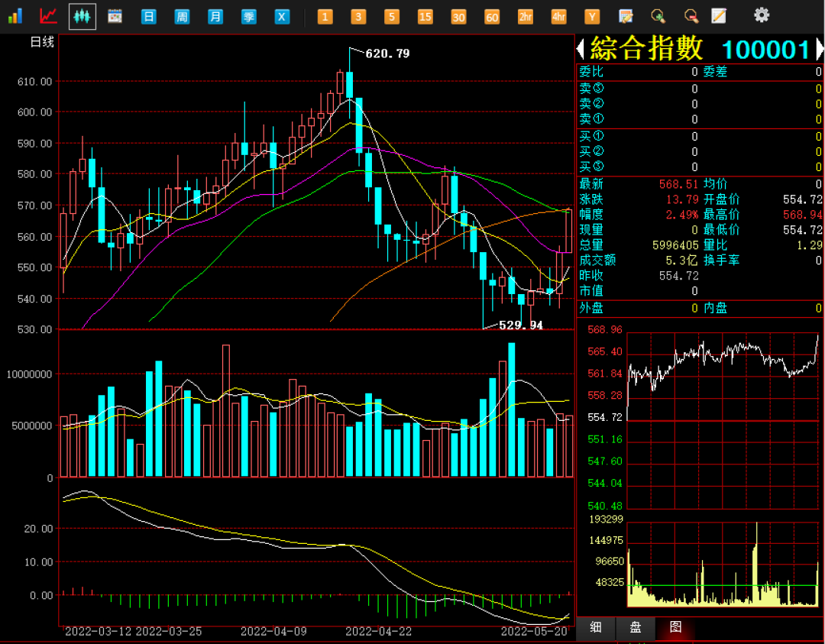Click the orange Y period button

click(x=592, y=17)
